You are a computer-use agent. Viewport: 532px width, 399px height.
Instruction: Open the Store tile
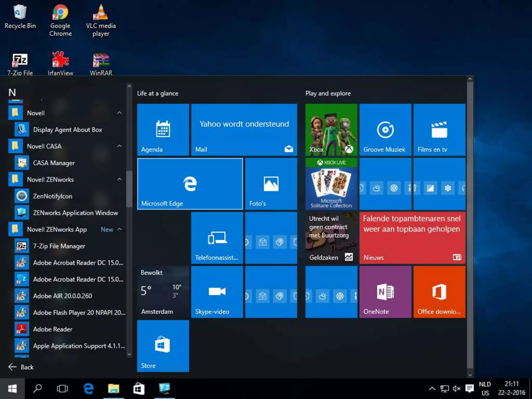[x=163, y=346]
